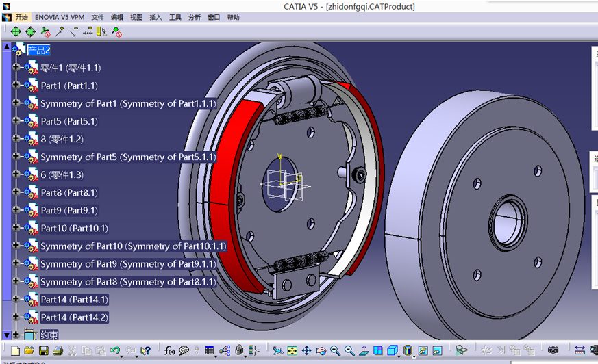Image resolution: width=598 pixels, height=364 pixels.
Task: Open the 工具 menu
Action: [x=175, y=17]
